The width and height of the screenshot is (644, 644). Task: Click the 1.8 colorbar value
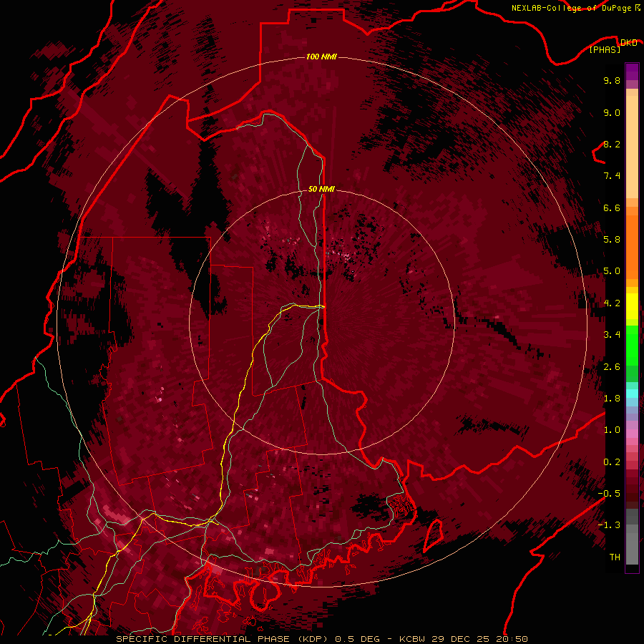click(x=612, y=399)
